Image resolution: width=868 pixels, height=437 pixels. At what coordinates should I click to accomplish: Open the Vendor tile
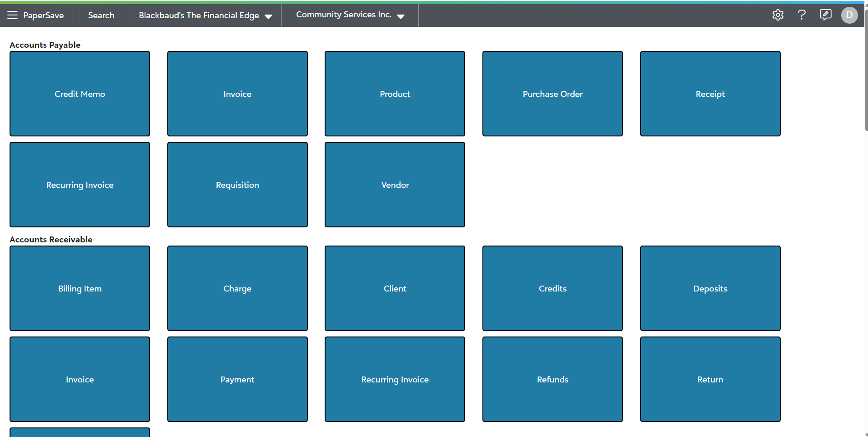(395, 185)
